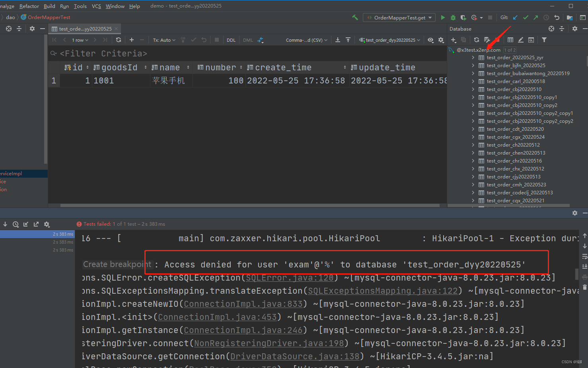
Task: Edit data source using the pencil icon
Action: point(521,40)
